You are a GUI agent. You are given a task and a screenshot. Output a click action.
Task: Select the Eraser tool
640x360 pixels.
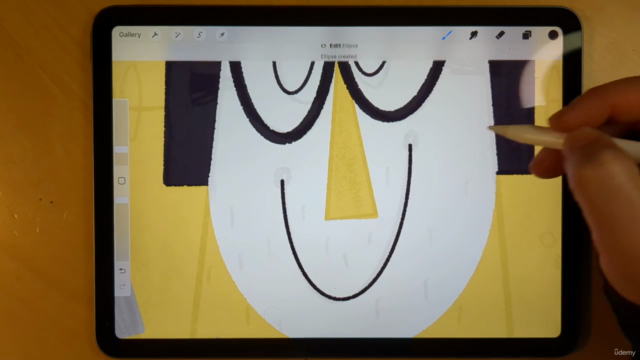[500, 35]
